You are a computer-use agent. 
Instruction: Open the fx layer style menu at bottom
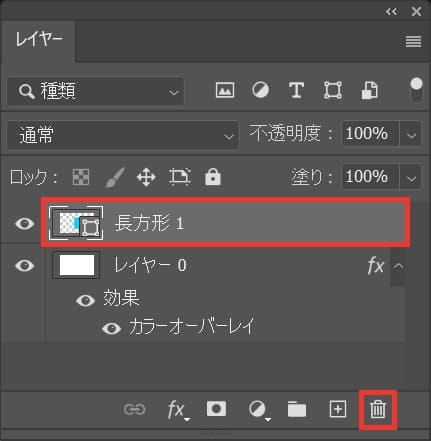178,410
